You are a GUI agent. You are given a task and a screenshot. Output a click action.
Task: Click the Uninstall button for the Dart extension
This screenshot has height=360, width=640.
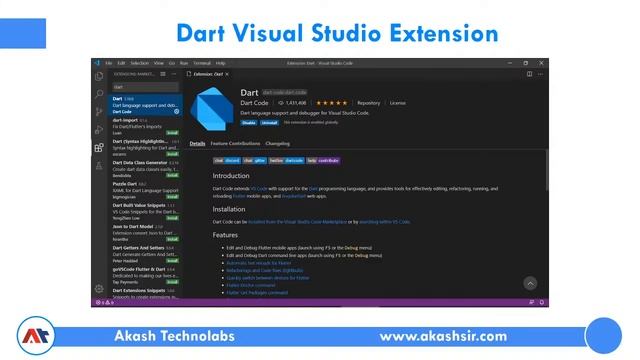click(269, 122)
